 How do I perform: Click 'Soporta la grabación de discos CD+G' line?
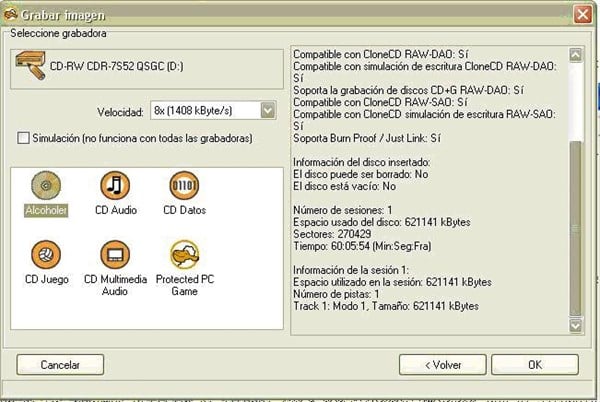click(x=408, y=90)
